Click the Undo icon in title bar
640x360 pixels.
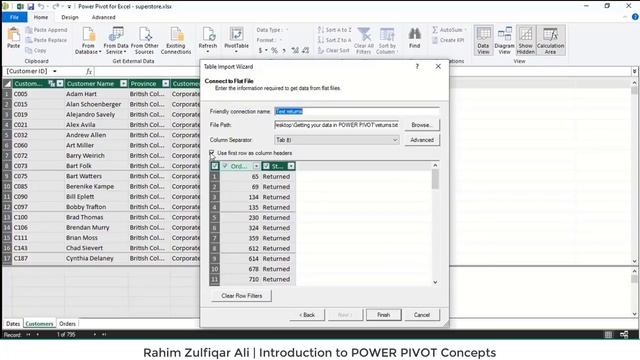(41, 7)
